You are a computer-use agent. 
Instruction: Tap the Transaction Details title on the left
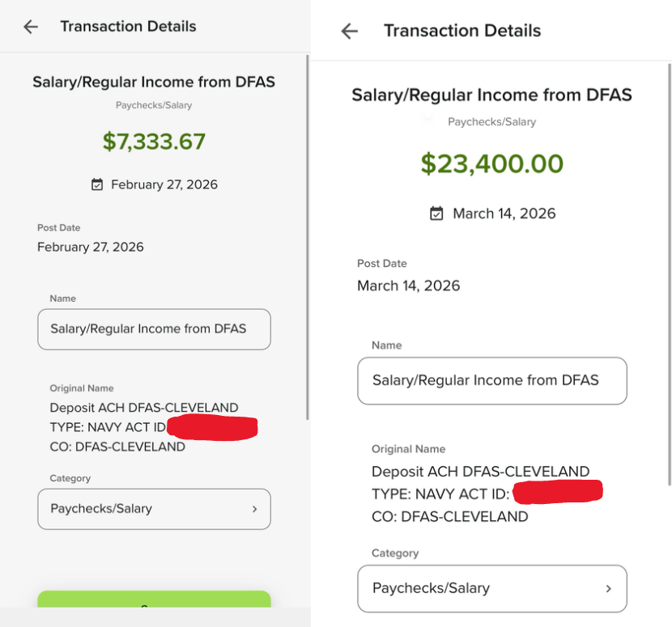128,27
